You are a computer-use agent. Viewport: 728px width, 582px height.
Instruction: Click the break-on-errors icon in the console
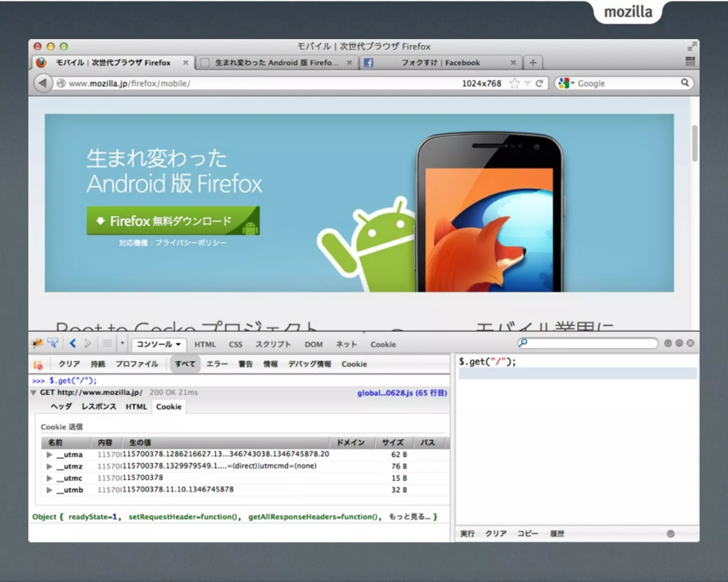(38, 365)
